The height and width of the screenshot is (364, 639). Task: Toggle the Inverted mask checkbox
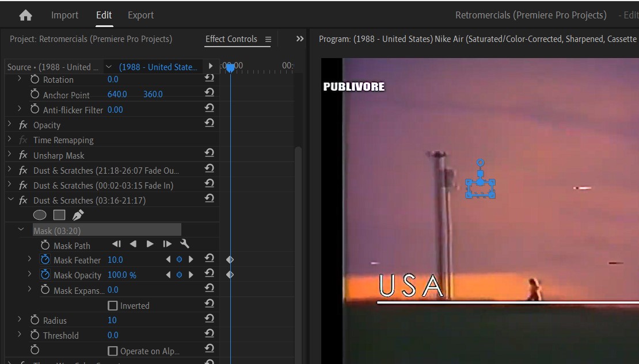pos(112,306)
